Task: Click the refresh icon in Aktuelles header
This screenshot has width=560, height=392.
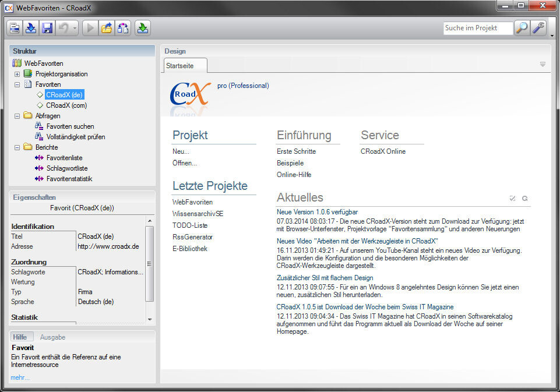Action: coord(524,199)
